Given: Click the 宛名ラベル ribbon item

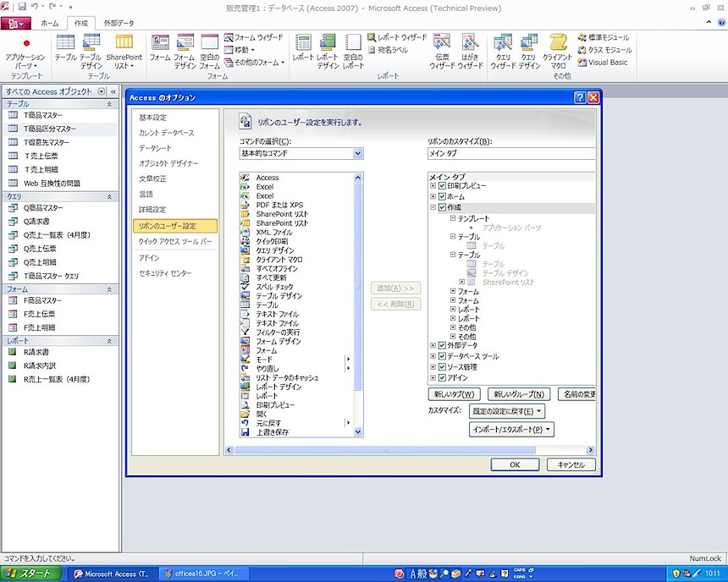Looking at the screenshot, I should coord(389,50).
